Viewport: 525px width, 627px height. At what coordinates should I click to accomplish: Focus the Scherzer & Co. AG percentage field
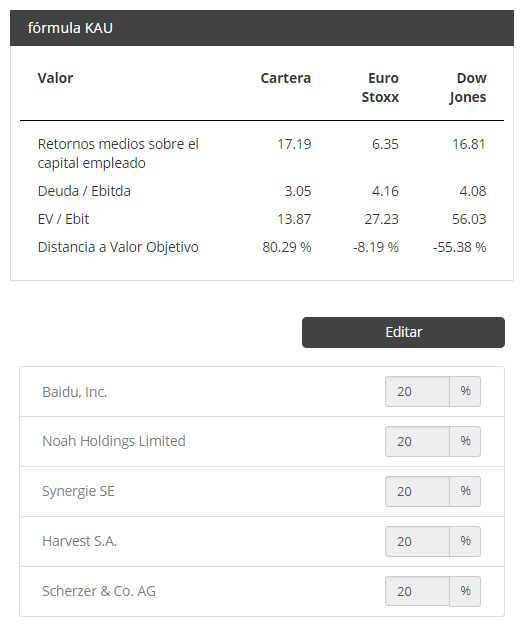click(417, 591)
